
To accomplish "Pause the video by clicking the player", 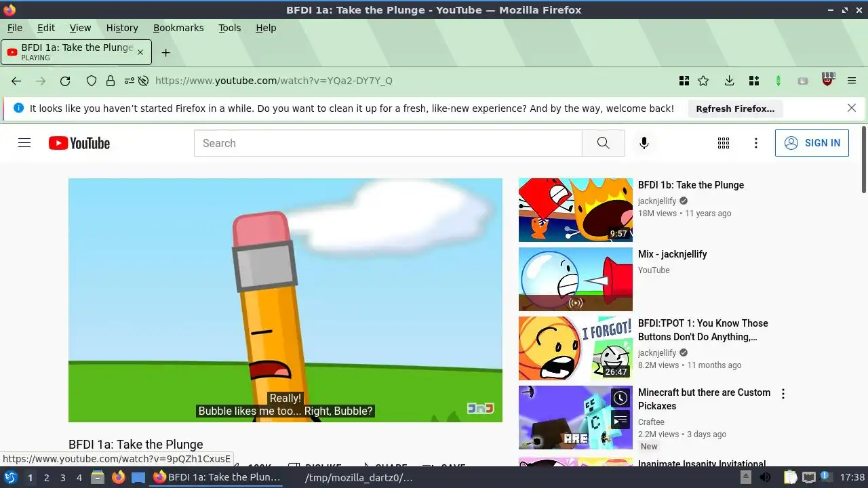I will pos(285,300).
